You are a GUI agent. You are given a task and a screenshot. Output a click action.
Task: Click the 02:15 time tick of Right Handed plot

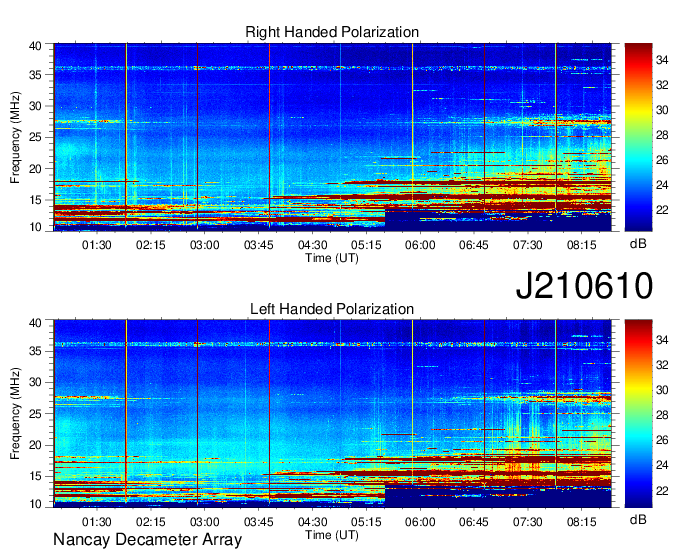pos(150,245)
